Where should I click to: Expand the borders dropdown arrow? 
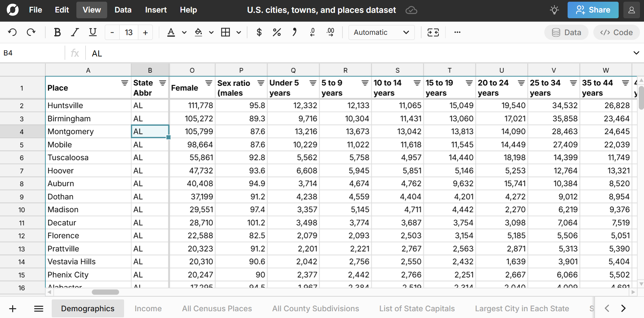(x=239, y=32)
